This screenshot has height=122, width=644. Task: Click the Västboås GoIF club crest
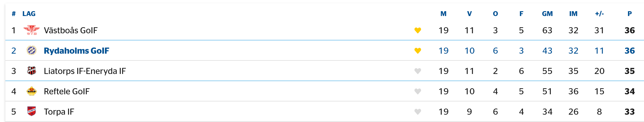(x=32, y=30)
